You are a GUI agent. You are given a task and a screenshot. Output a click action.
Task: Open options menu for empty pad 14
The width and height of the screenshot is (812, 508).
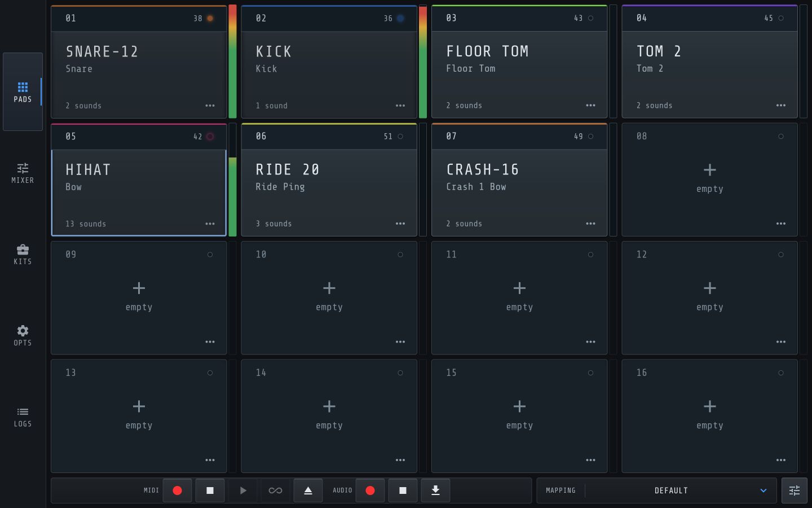pyautogui.click(x=400, y=460)
